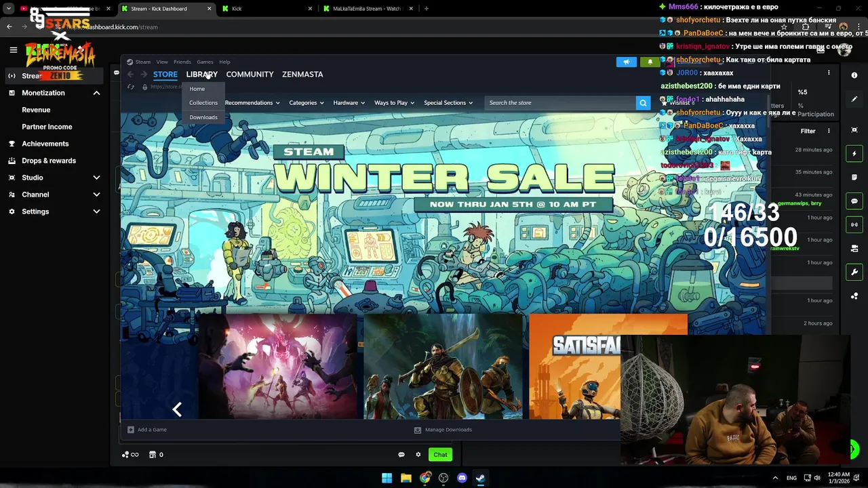This screenshot has height=488, width=868.
Task: Open Manage Downloads in Steam
Action: 443,430
